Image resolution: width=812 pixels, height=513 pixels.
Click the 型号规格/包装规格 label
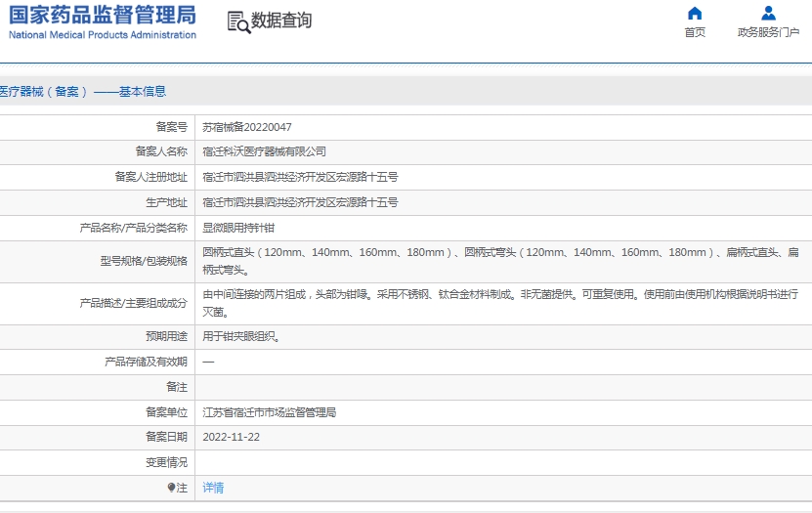coord(144,261)
